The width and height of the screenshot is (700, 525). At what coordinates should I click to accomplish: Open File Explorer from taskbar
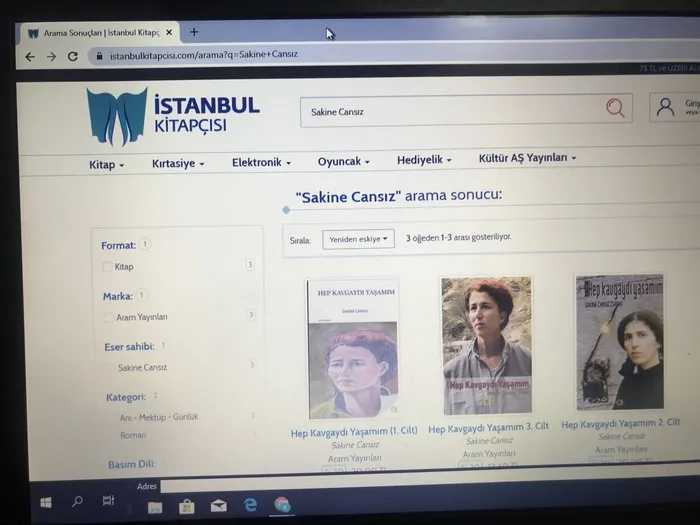click(x=155, y=508)
